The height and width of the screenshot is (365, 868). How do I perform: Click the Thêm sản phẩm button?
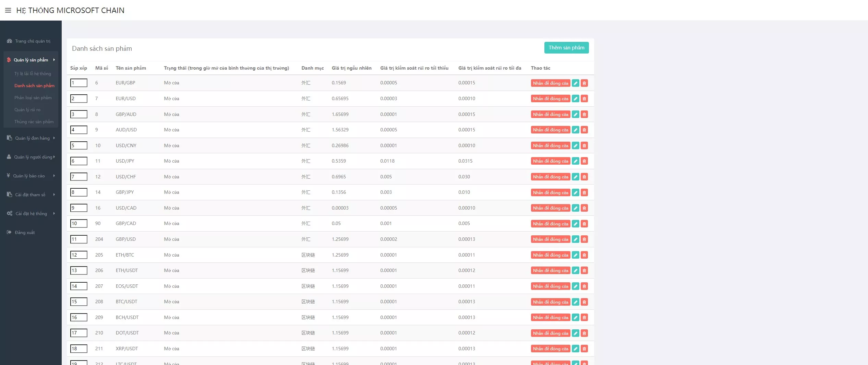pos(566,48)
